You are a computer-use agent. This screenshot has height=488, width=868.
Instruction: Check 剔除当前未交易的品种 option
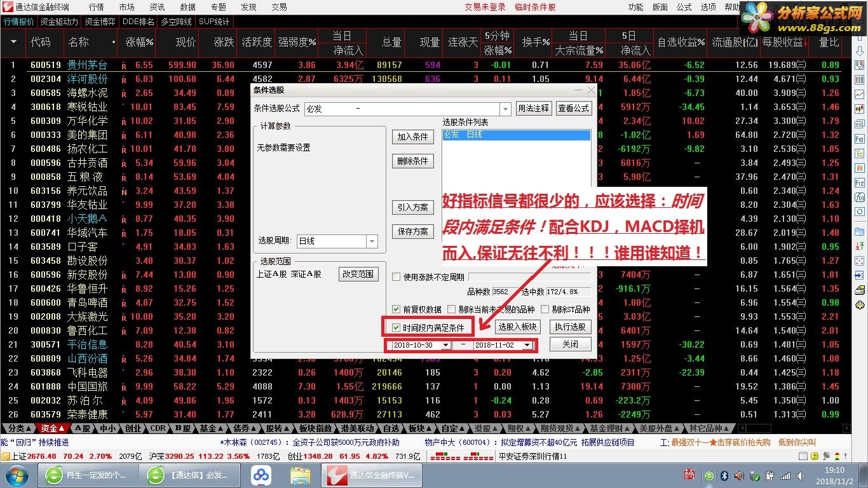coord(452,309)
